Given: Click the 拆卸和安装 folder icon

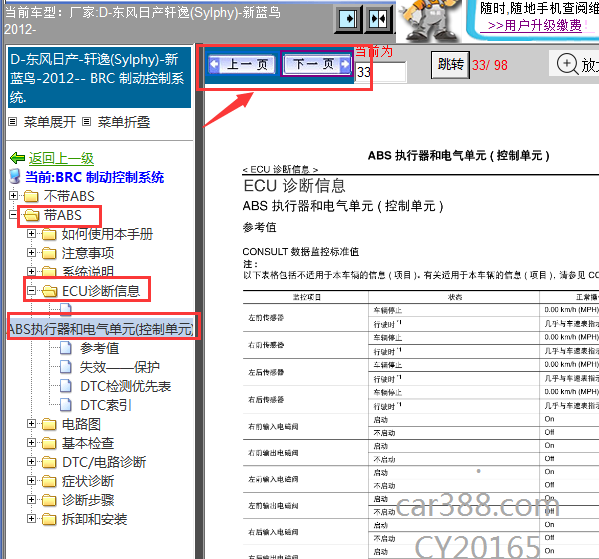Looking at the screenshot, I should point(49,519).
